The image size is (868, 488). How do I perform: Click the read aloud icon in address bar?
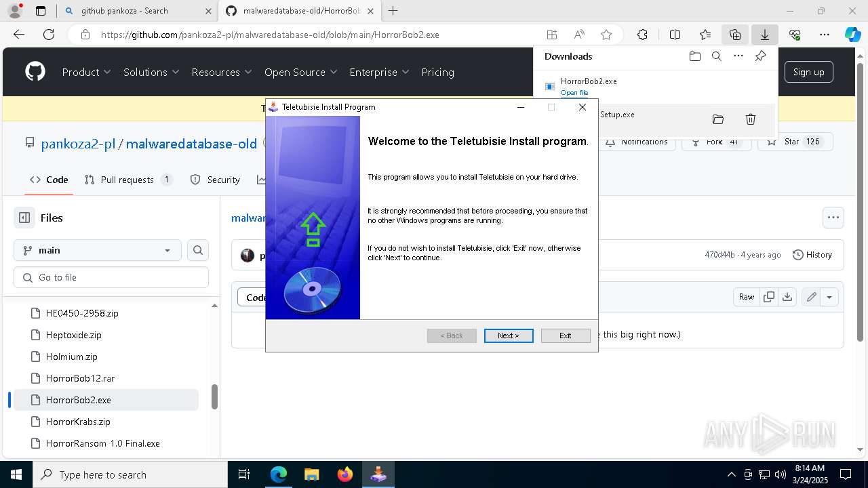579,35
